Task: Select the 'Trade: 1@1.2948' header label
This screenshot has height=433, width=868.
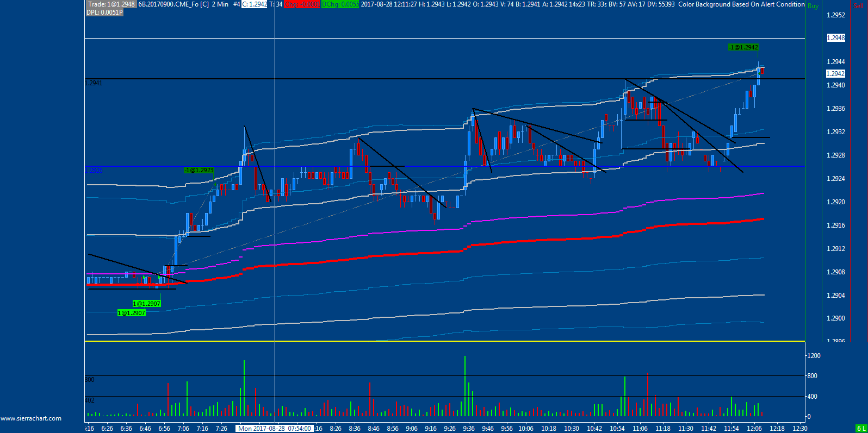Action: (x=111, y=4)
